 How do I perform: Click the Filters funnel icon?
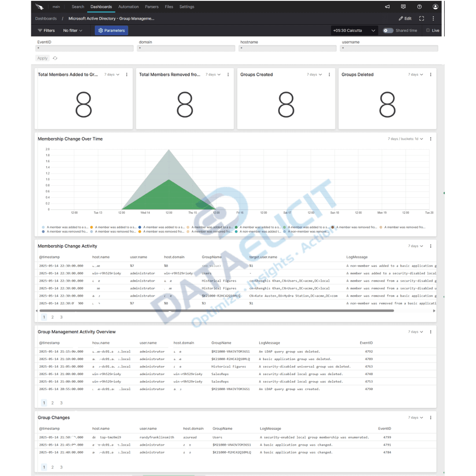point(39,30)
